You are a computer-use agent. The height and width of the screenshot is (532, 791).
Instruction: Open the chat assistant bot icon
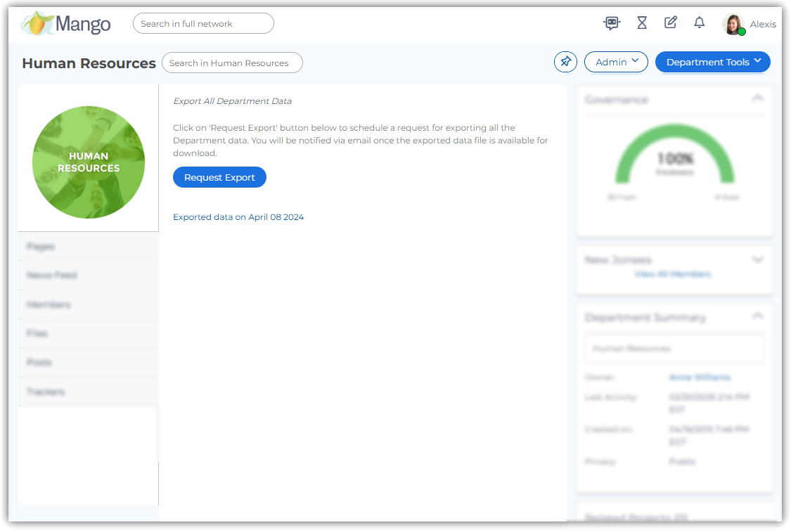pos(612,23)
